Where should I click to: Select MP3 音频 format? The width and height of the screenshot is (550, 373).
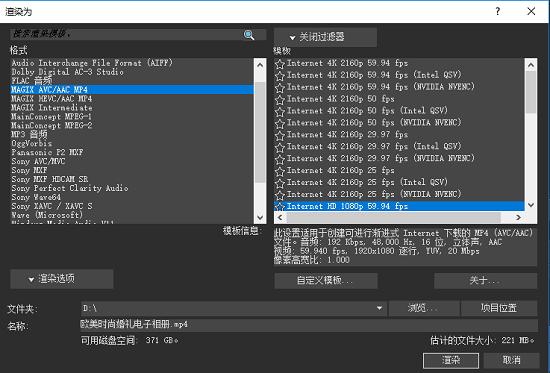click(132, 134)
